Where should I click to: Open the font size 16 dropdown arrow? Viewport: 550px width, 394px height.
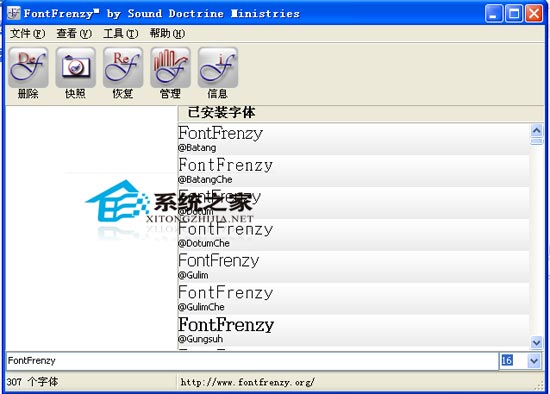point(534,361)
